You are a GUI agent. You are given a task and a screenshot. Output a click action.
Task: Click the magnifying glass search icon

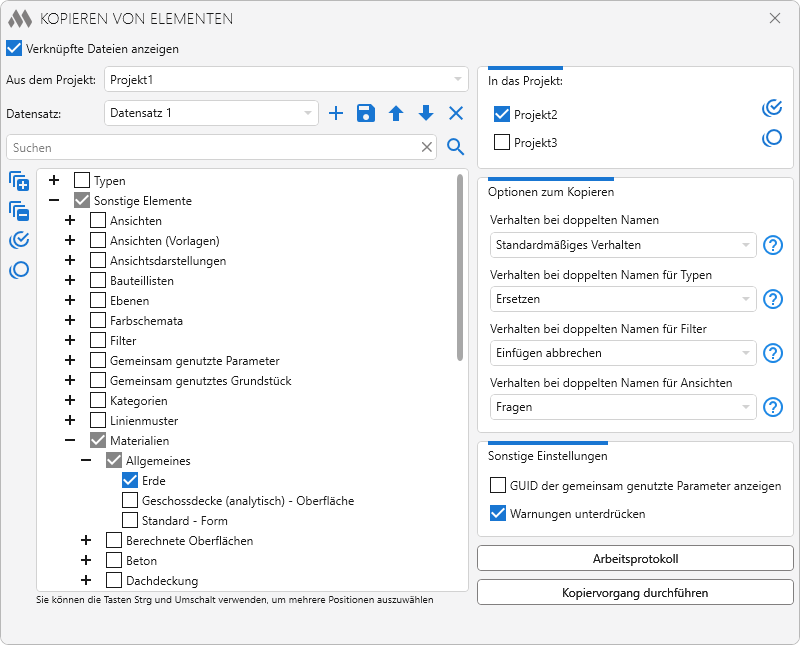456,148
